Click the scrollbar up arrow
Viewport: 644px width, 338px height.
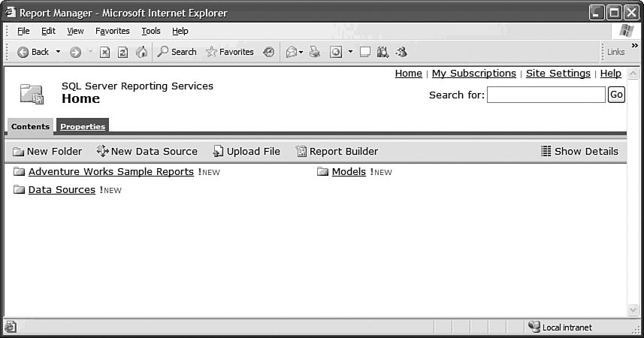633,74
